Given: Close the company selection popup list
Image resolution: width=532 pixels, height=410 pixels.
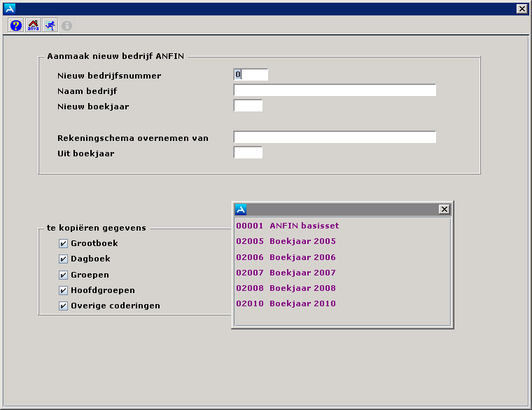Looking at the screenshot, I should 444,209.
